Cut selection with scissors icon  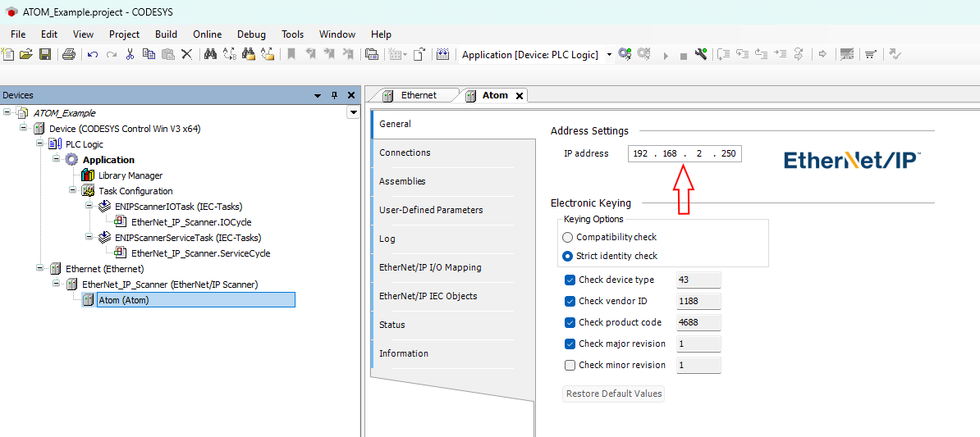130,54
